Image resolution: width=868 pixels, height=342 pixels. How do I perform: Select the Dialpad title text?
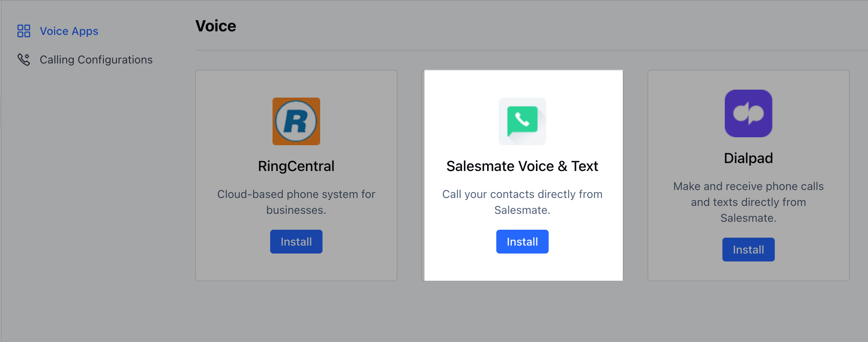pyautogui.click(x=749, y=158)
